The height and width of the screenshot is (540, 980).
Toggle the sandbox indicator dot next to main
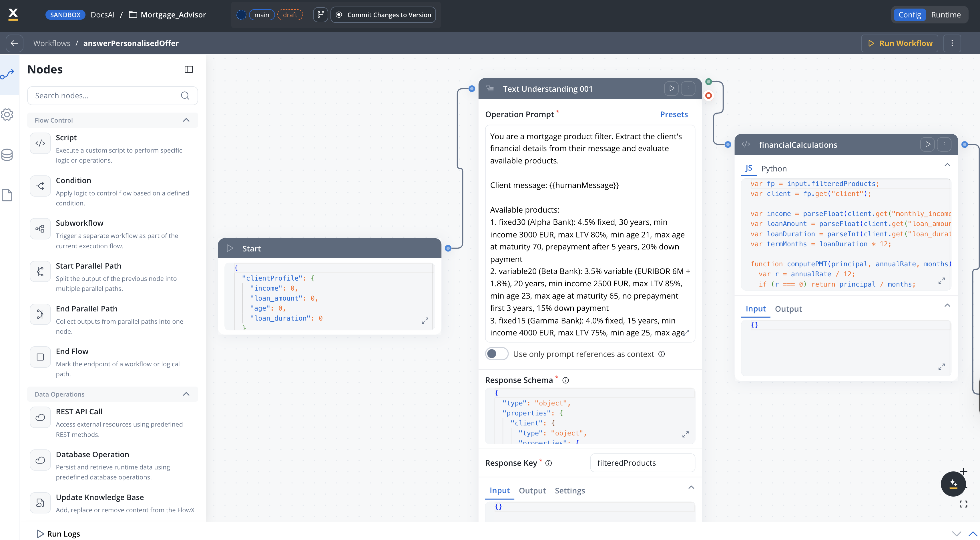(x=241, y=15)
